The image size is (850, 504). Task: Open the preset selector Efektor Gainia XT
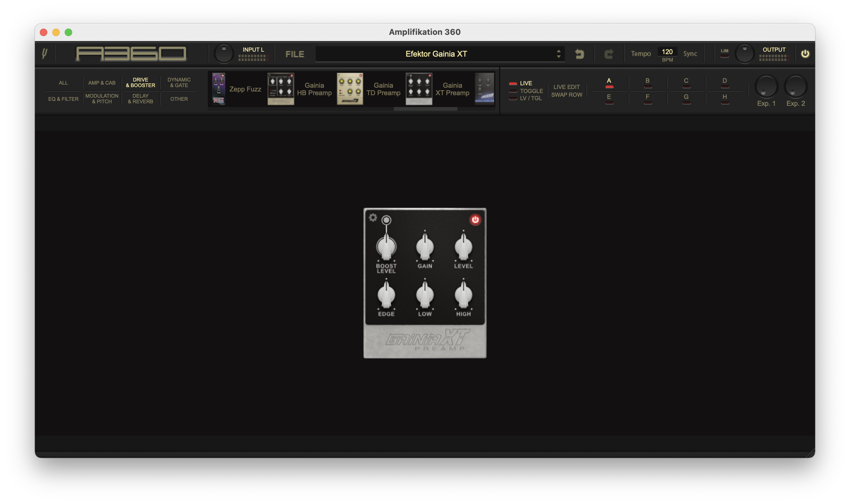pyautogui.click(x=436, y=54)
